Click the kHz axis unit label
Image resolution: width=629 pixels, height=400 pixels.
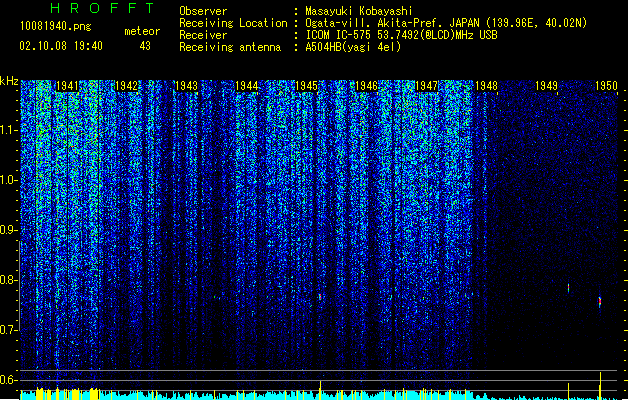pos(9,81)
